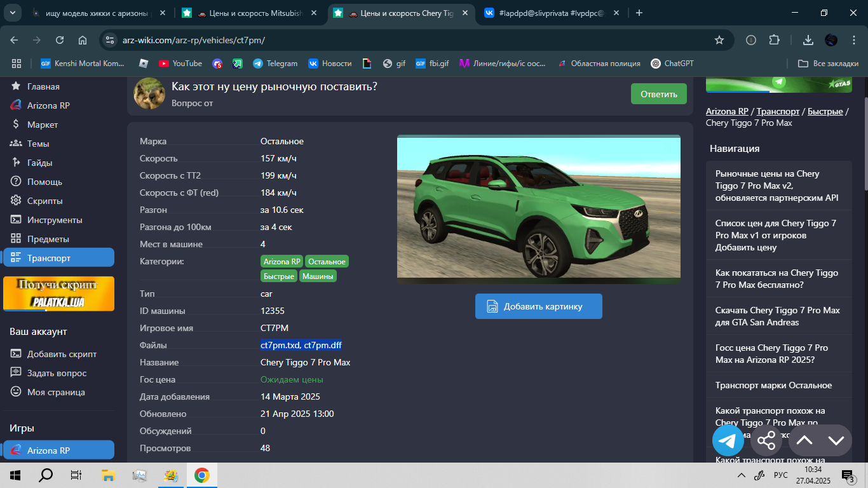
Task: Open Arizona RP sidebar item at top
Action: (58, 105)
